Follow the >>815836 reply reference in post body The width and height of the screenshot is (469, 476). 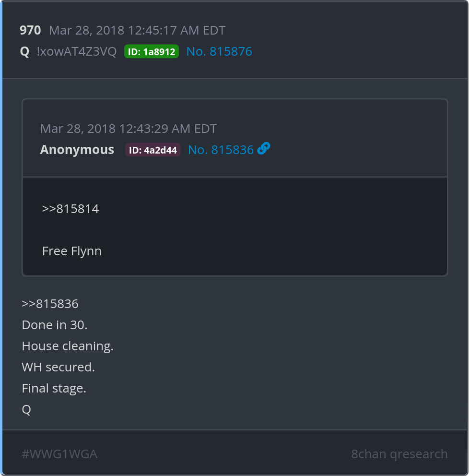50,304
